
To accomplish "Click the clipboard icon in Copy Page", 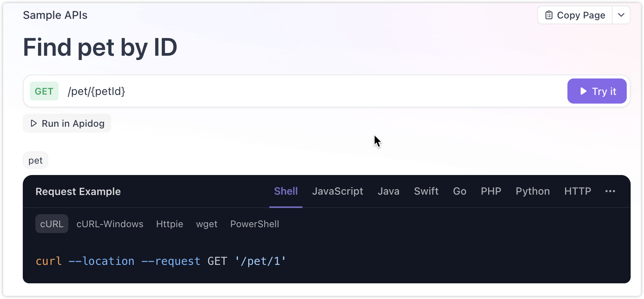I will 549,15.
